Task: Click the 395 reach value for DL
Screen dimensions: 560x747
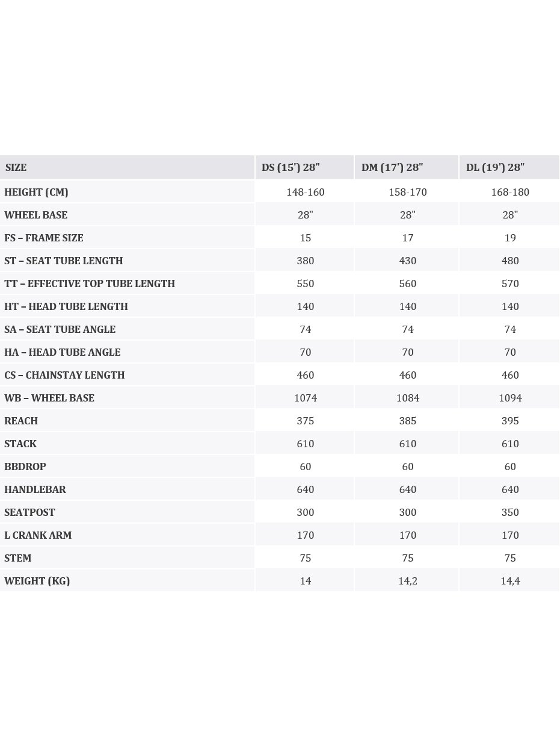Action: click(510, 421)
